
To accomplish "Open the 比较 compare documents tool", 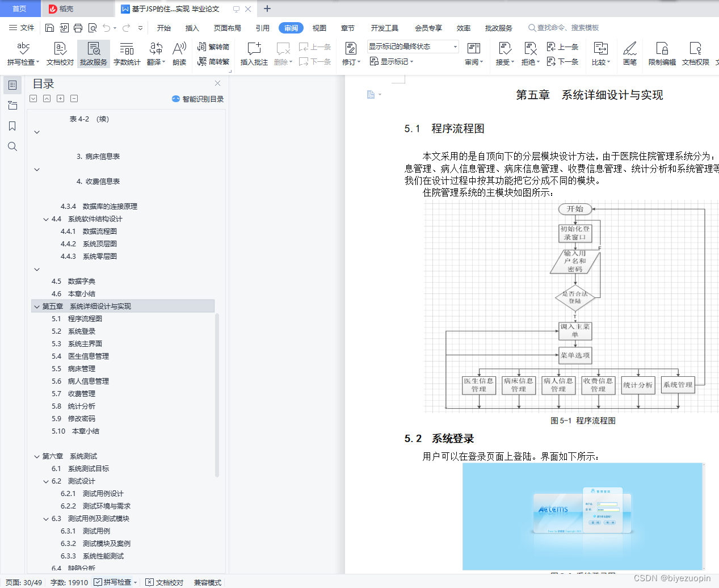I will pos(600,54).
